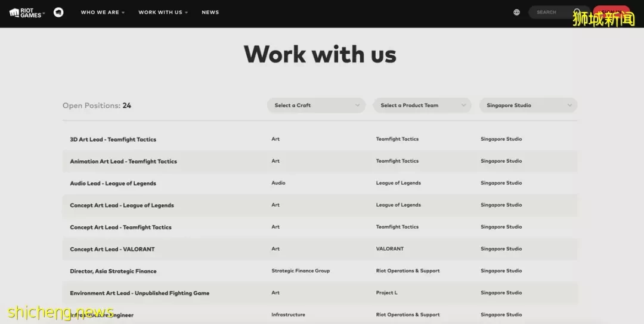Open Concept Art Lead - League of Legends job
This screenshot has width=644, height=324.
coord(122,205)
